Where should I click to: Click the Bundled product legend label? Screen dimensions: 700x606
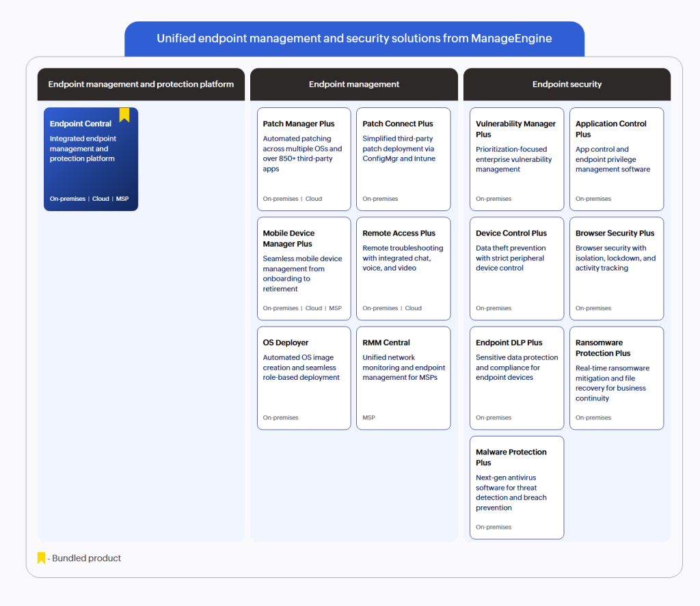tap(86, 558)
